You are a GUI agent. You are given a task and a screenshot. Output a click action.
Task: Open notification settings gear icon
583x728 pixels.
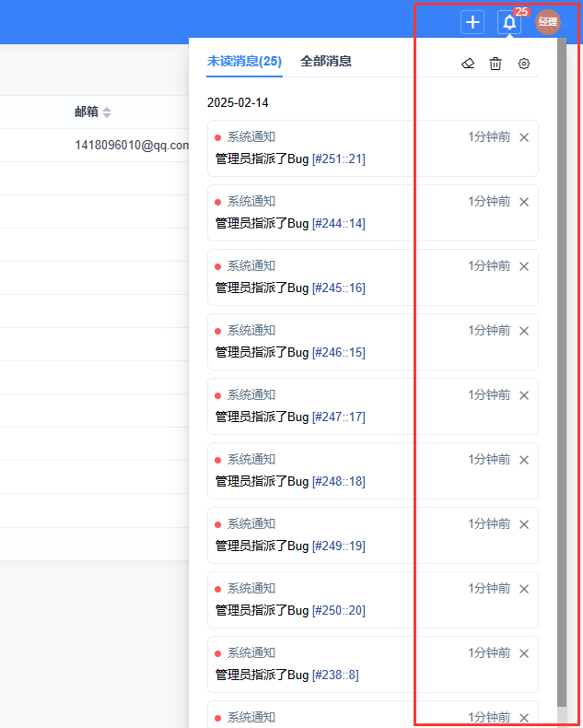(523, 64)
